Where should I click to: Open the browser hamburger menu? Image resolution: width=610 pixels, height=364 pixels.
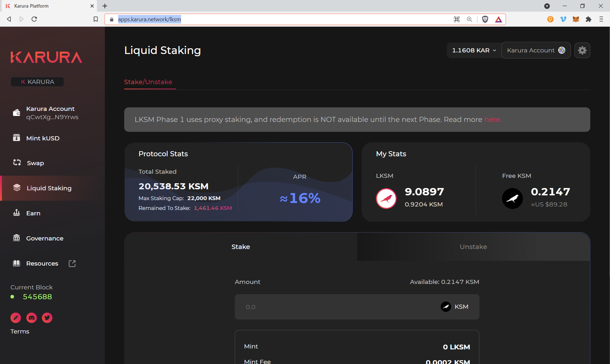pos(601,19)
